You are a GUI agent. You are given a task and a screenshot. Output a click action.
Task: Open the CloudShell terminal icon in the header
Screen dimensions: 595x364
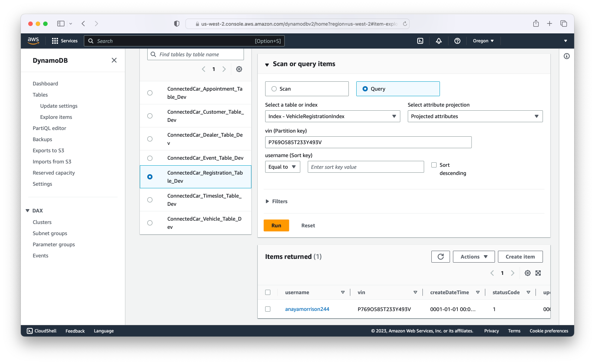click(420, 41)
